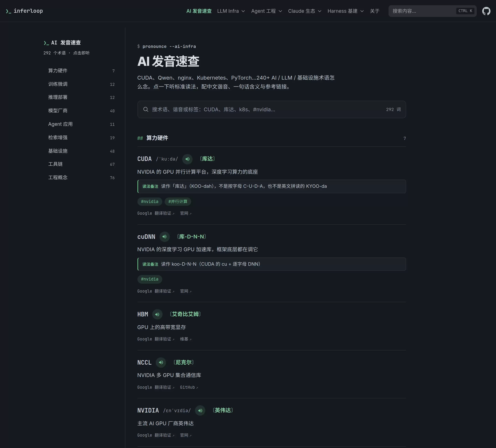Select 工程概念 category in sidebar
This screenshot has height=448, width=496.
click(x=81, y=177)
